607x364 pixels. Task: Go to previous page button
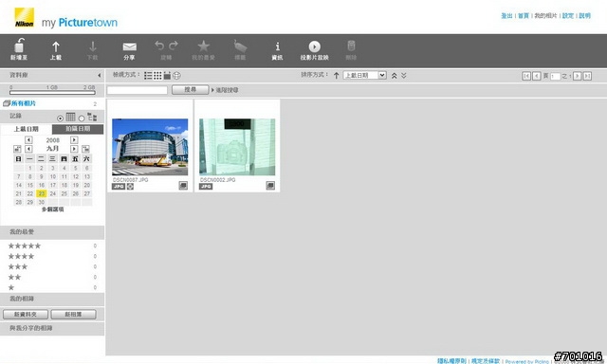pos(537,76)
